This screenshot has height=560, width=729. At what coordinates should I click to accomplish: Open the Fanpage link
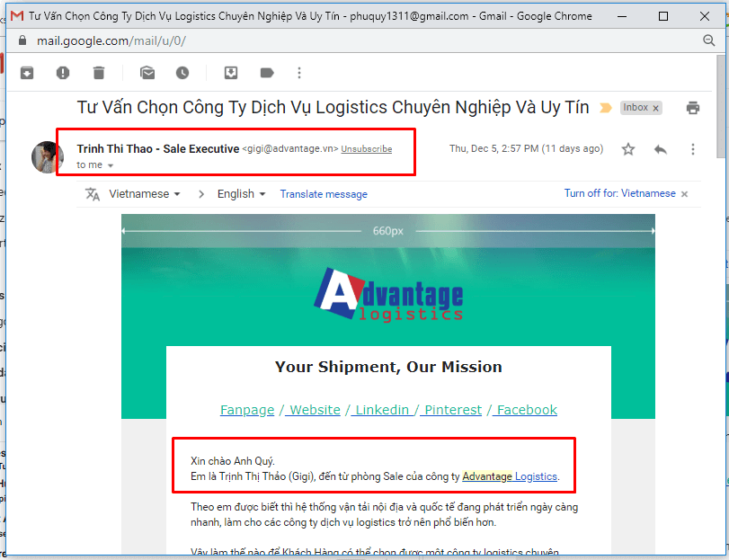[247, 410]
